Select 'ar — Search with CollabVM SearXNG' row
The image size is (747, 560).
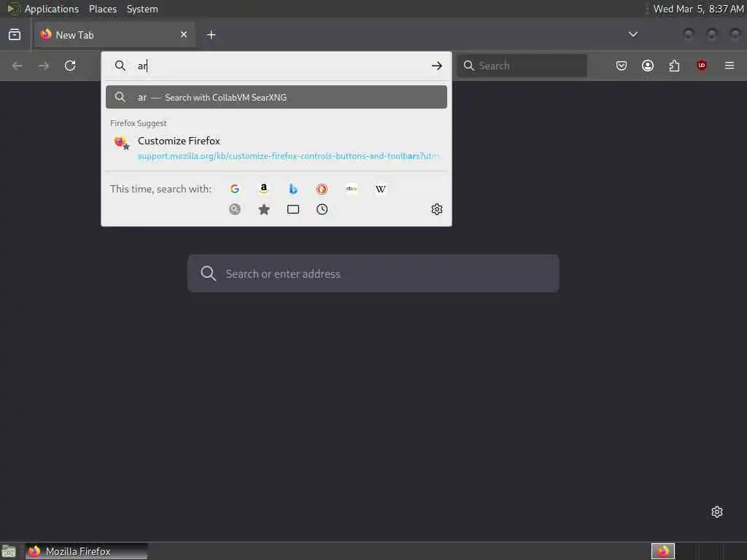click(276, 97)
